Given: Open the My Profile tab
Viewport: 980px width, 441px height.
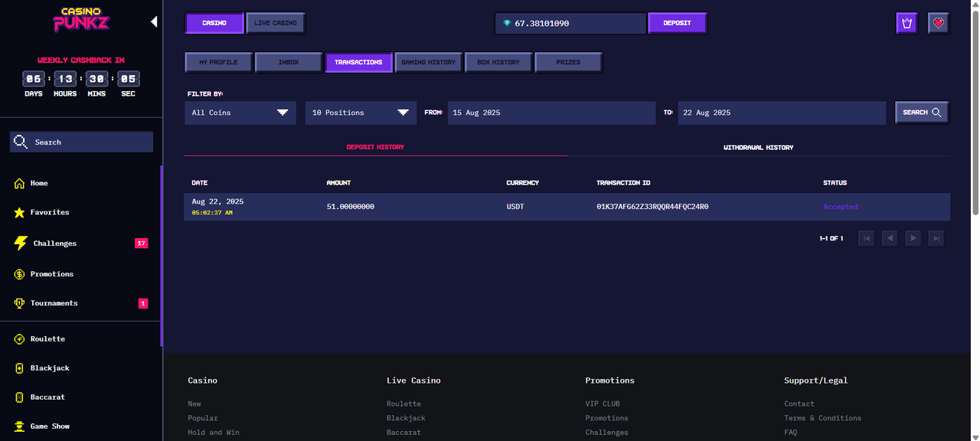Looking at the screenshot, I should (x=218, y=62).
